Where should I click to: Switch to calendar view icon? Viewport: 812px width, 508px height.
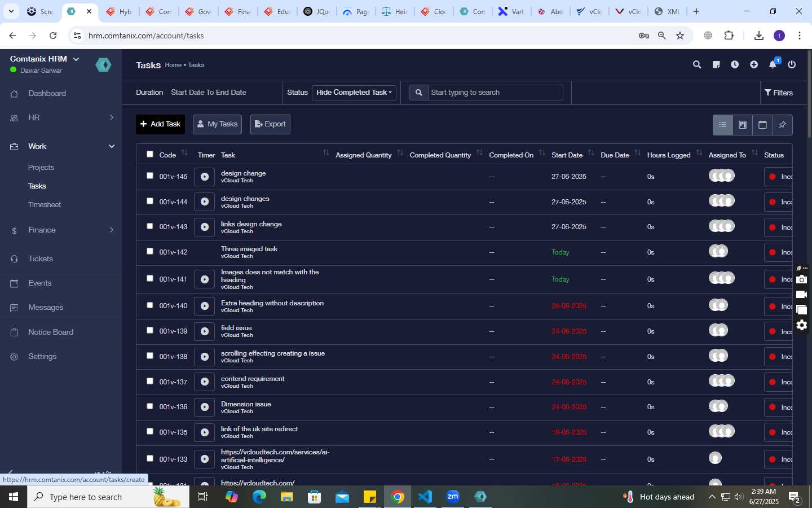coord(762,125)
